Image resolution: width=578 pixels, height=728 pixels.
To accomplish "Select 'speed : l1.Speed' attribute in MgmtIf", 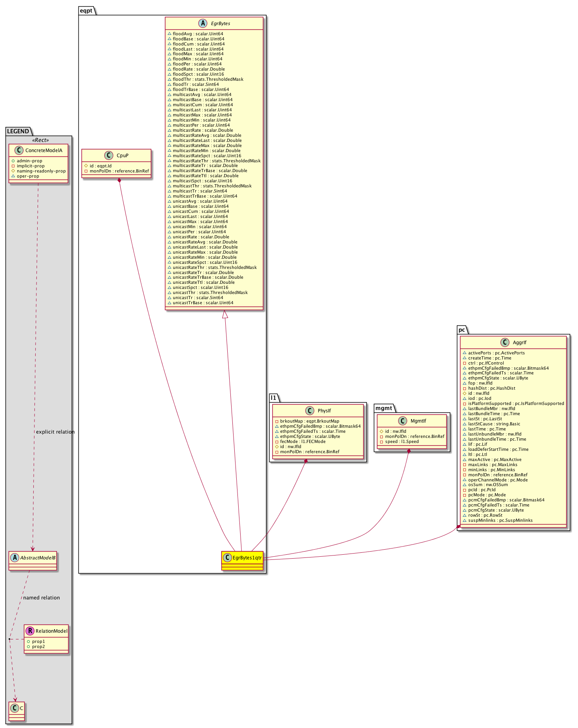I will (x=402, y=441).
